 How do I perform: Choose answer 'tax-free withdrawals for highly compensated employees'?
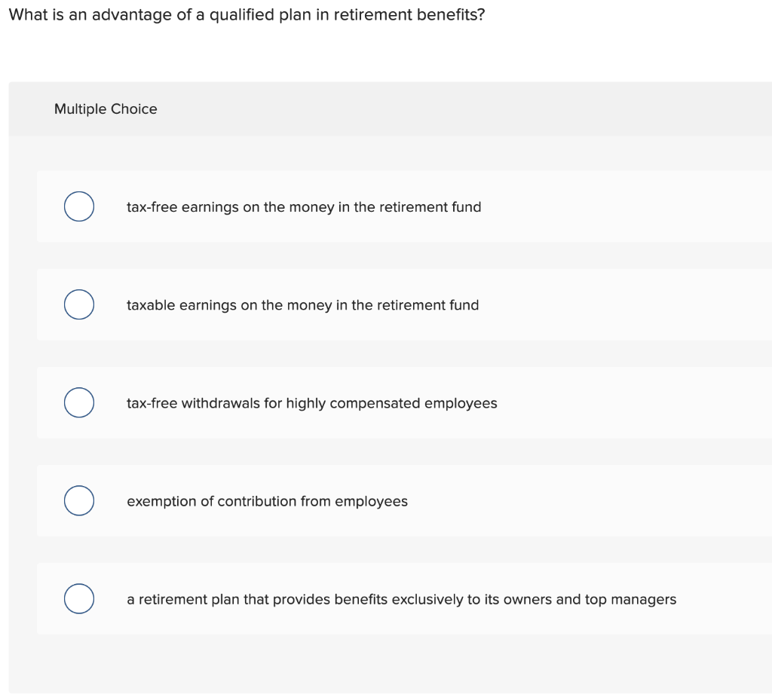(x=311, y=403)
